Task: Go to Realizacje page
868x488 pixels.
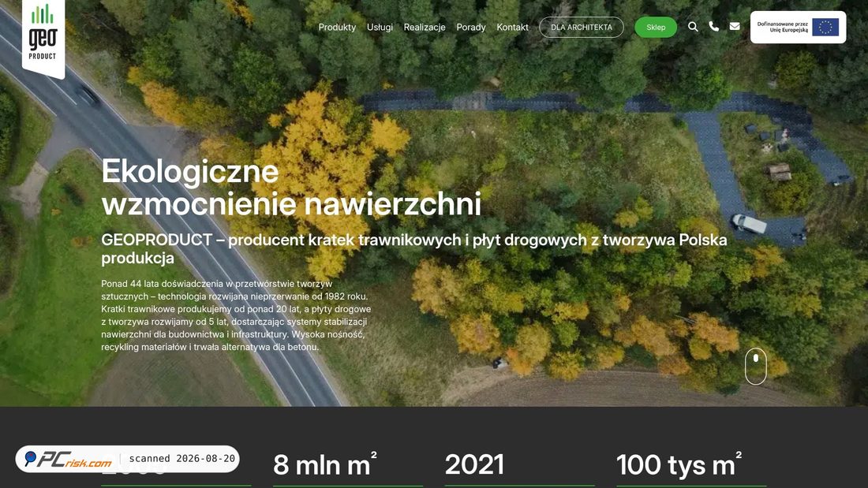Action: coord(424,27)
